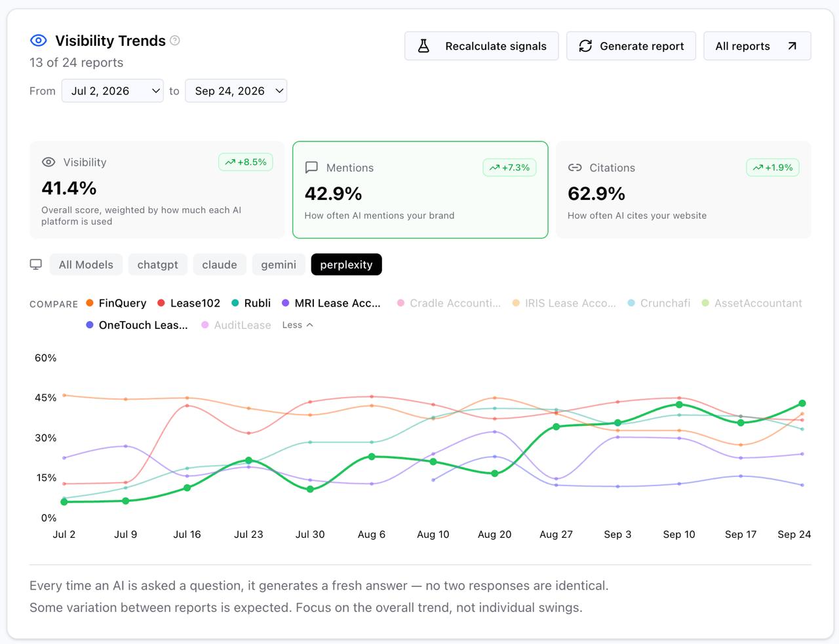839x644 pixels.
Task: Click the blue eye icon beside Visibility Trends
Action: tap(39, 41)
